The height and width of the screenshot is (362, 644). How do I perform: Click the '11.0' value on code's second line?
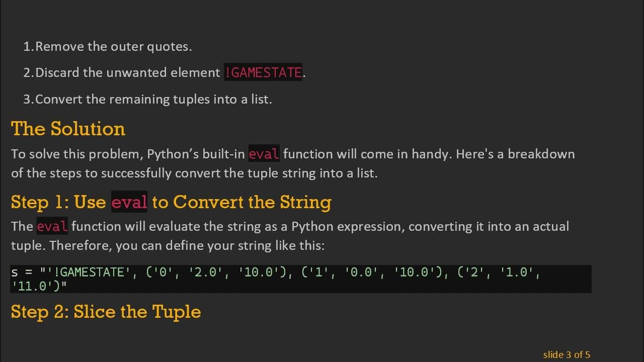tap(36, 286)
